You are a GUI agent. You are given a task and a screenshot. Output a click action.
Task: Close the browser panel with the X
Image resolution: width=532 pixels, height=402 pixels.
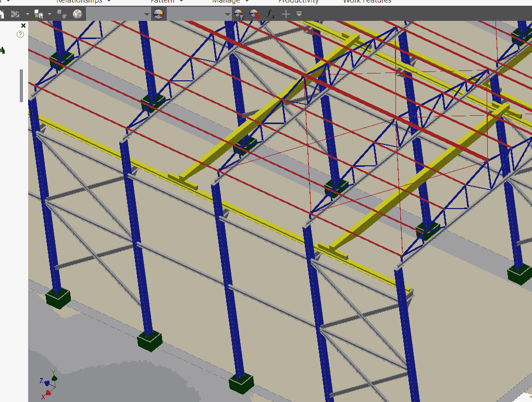(x=23, y=26)
